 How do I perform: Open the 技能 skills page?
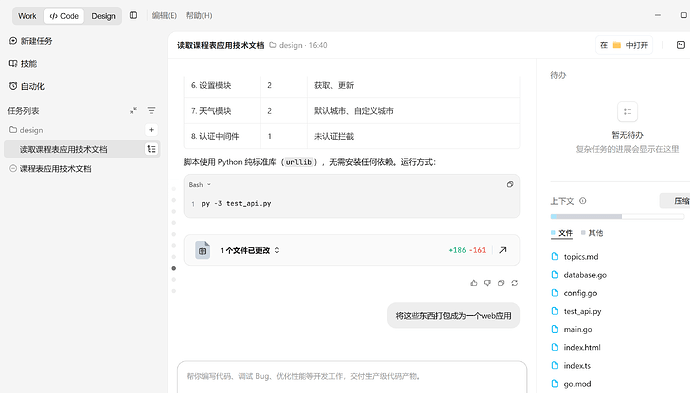[x=23, y=64]
